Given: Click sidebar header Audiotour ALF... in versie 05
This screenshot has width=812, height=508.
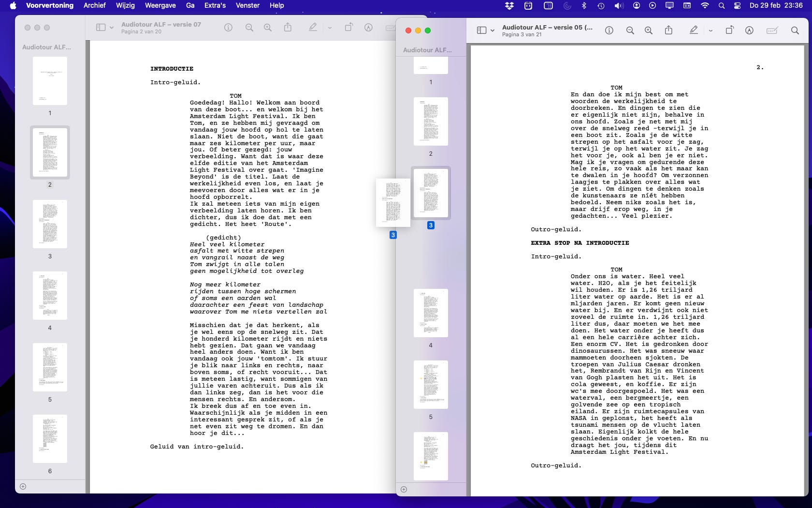Looking at the screenshot, I should click(x=427, y=50).
